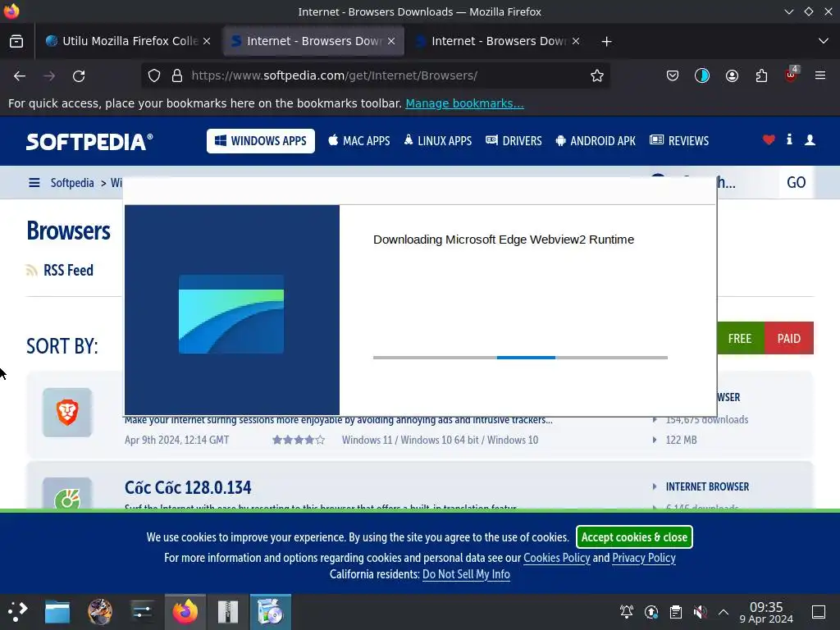Filter by PAID software
This screenshot has width=840, height=630.
(789, 339)
